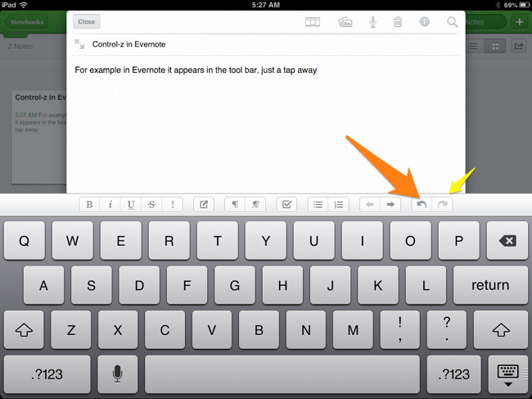Viewport: 532px width, 399px height.
Task: Insert a link with the link icon
Action: click(204, 205)
